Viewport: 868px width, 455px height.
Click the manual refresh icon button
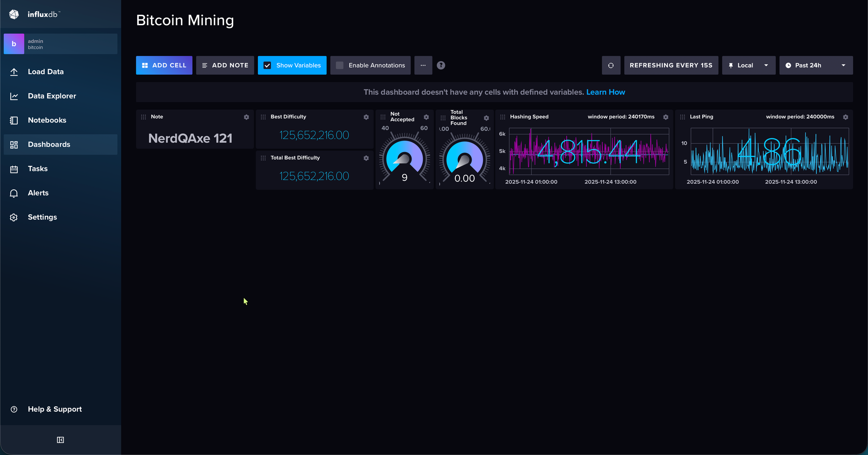611,66
